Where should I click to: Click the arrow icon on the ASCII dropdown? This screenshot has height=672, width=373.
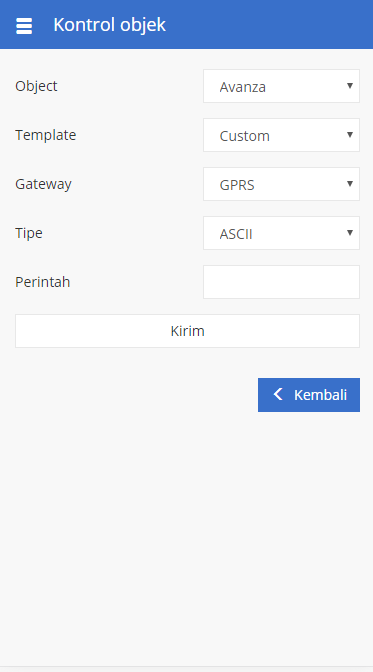[x=350, y=233]
